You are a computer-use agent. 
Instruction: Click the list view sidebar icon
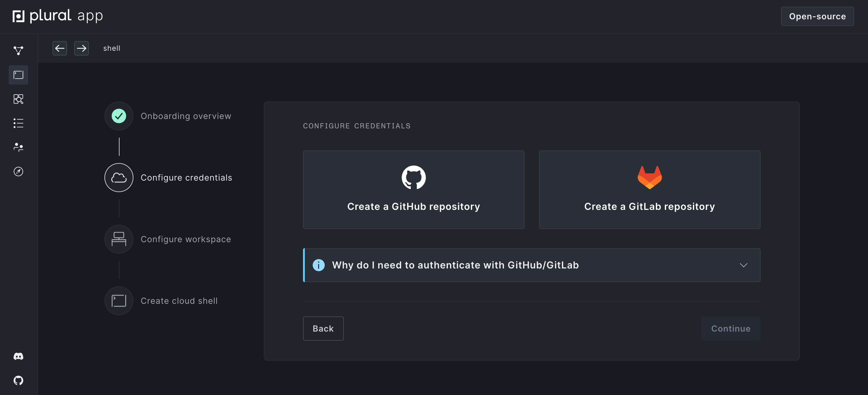pyautogui.click(x=18, y=123)
